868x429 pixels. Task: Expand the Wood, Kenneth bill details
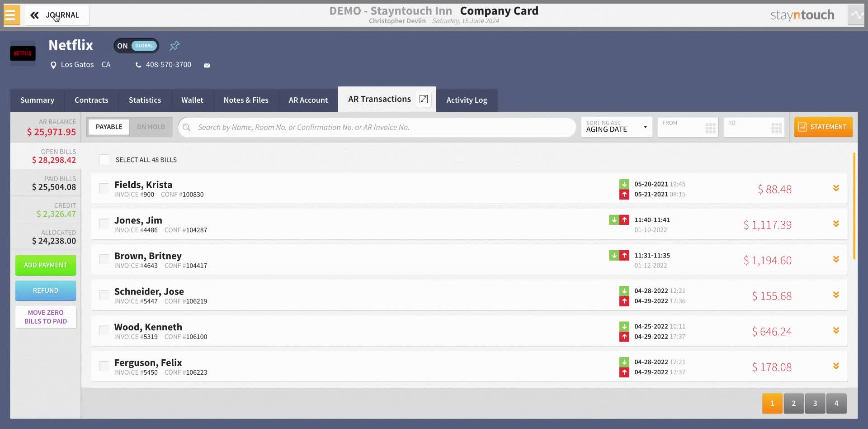836,331
